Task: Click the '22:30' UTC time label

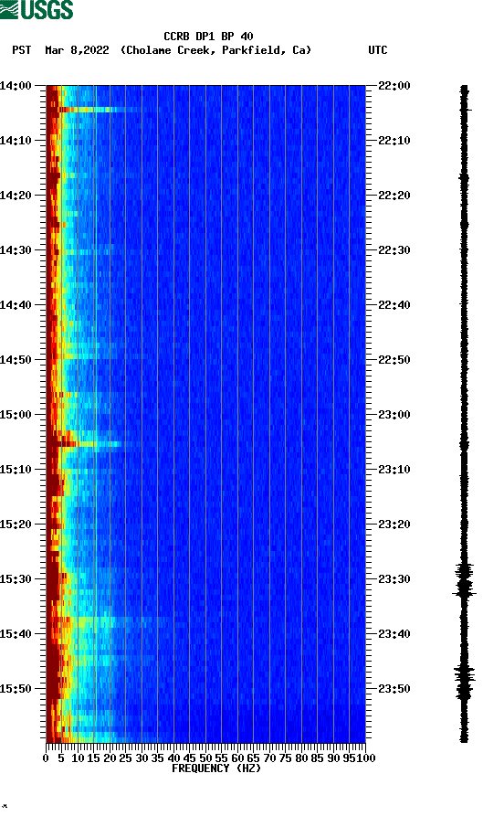Action: click(x=394, y=249)
